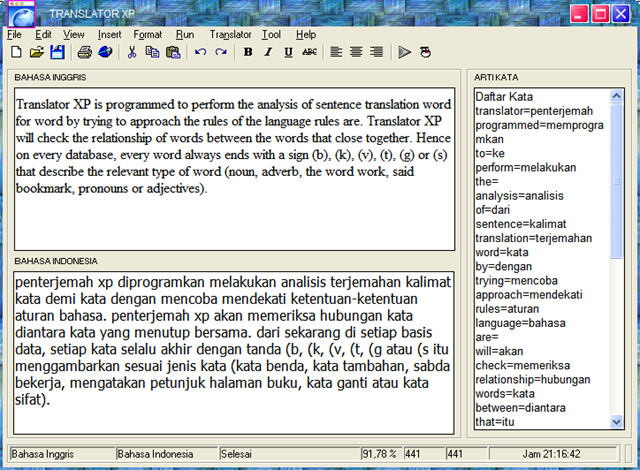The height and width of the screenshot is (470, 640).
Task: Select 'check=memeriksa' entry
Action: coord(523,366)
